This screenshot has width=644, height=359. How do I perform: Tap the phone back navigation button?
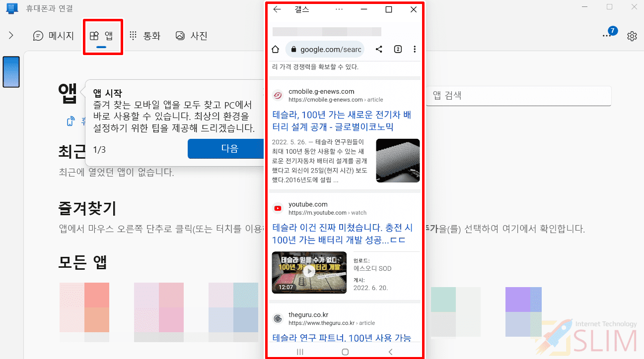coord(390,352)
